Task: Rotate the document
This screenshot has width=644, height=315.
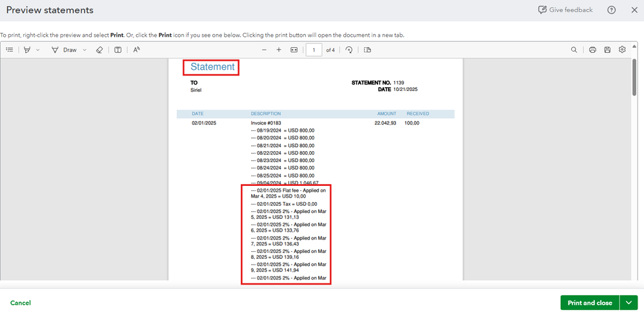Action: point(348,50)
